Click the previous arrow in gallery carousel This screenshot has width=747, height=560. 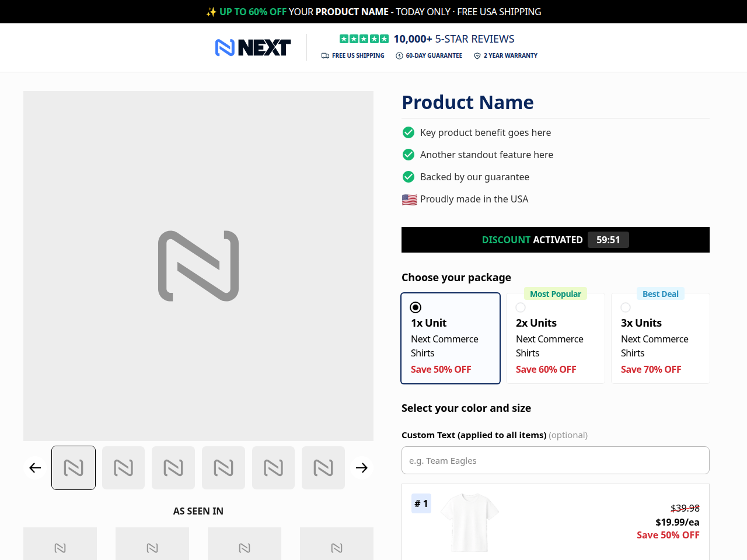[x=35, y=468]
